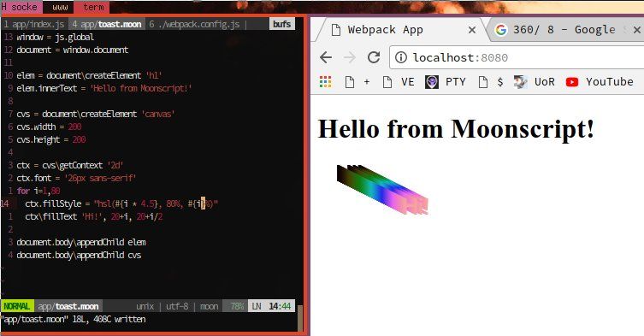
Task: Open the YouTube bookmark
Action: coord(600,82)
